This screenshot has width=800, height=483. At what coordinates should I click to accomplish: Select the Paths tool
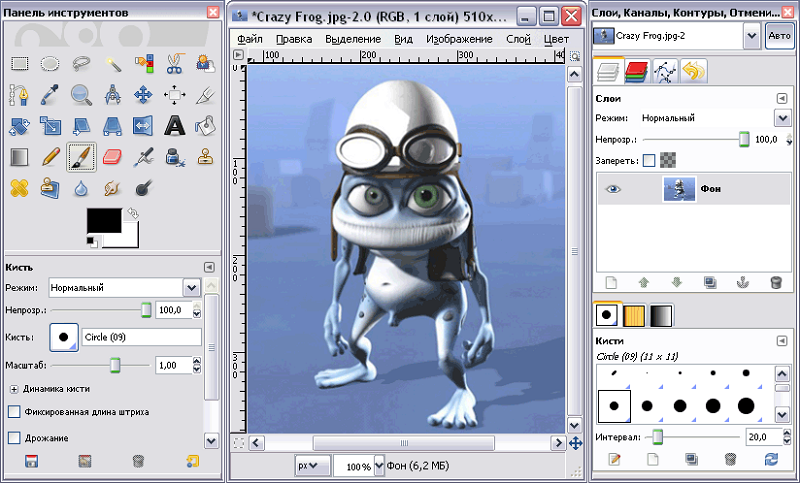19,95
